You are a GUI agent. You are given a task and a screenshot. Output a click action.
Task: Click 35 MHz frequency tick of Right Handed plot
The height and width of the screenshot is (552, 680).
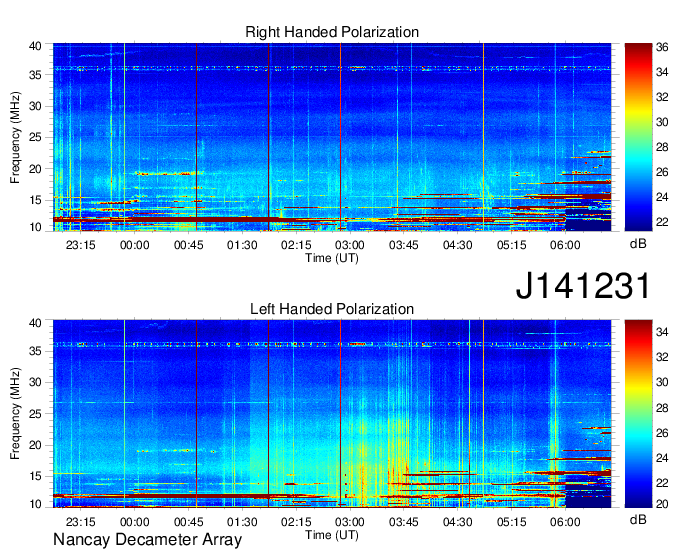[x=35, y=75]
